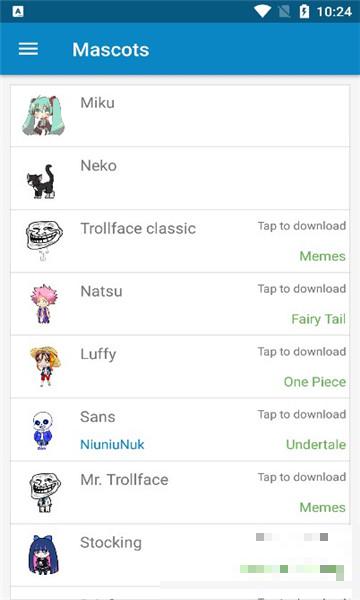Tap the Sans skeleton mascot icon
The width and height of the screenshot is (360, 600).
(x=42, y=430)
